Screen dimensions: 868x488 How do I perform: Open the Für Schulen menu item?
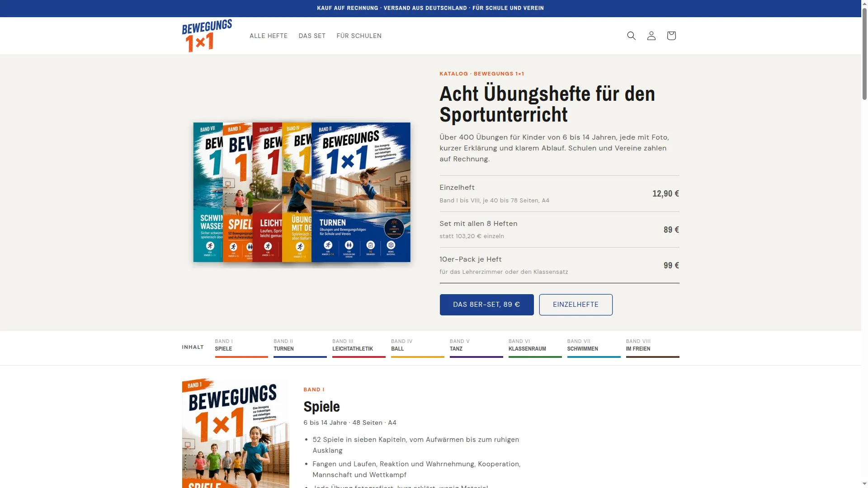tap(359, 36)
